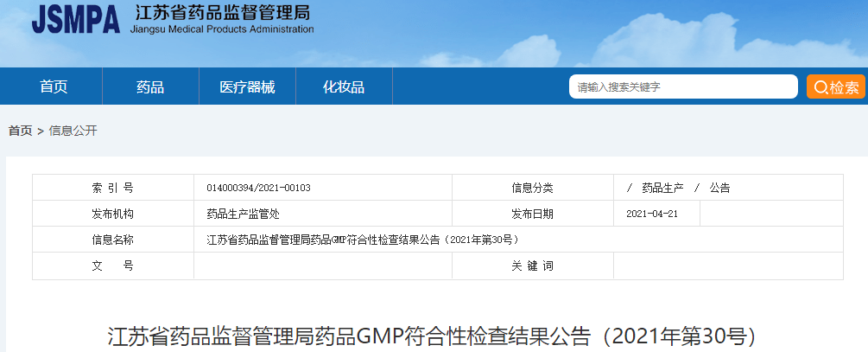Click the 文号 label cell
Image resolution: width=868 pixels, height=352 pixels.
tap(113, 266)
